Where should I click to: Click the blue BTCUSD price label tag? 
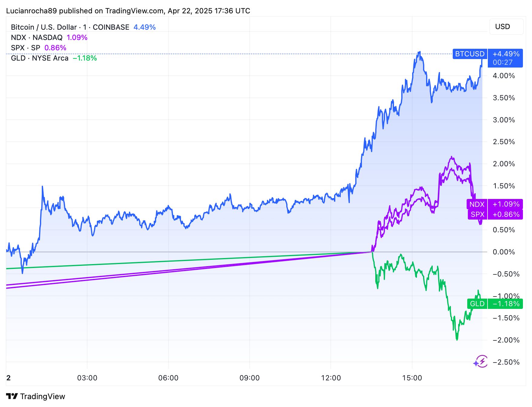point(470,54)
